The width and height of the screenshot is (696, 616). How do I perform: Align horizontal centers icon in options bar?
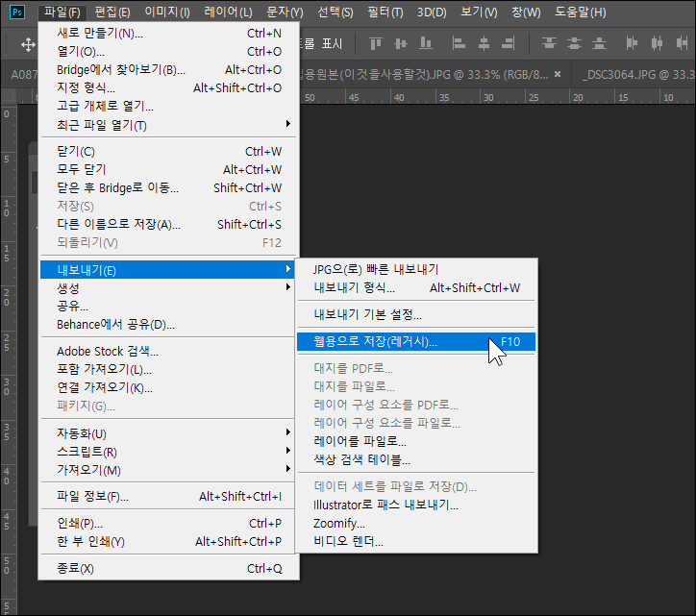pos(484,43)
